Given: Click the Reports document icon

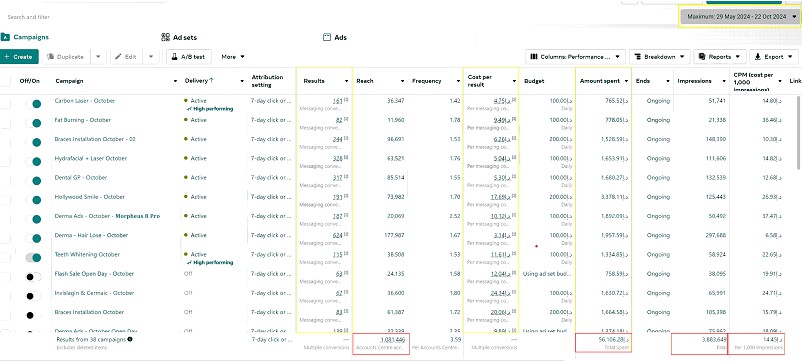Looking at the screenshot, I should pos(702,57).
